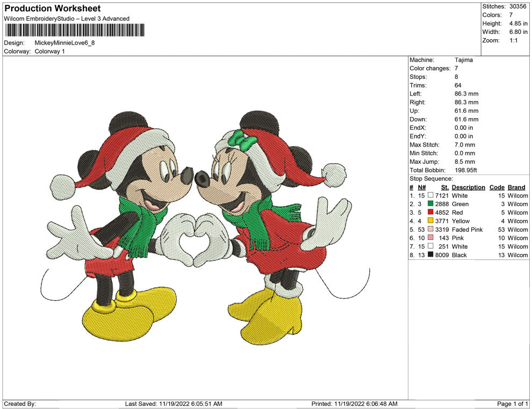Click 'Wilcom EmbroideryStudio – Level 3 Advanced' text

pos(67,19)
